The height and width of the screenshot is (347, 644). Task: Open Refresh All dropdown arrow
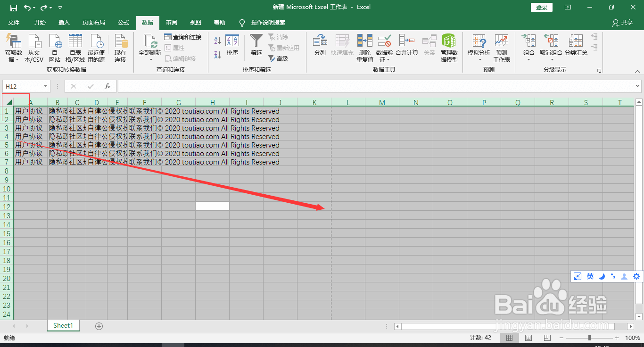tap(151, 60)
